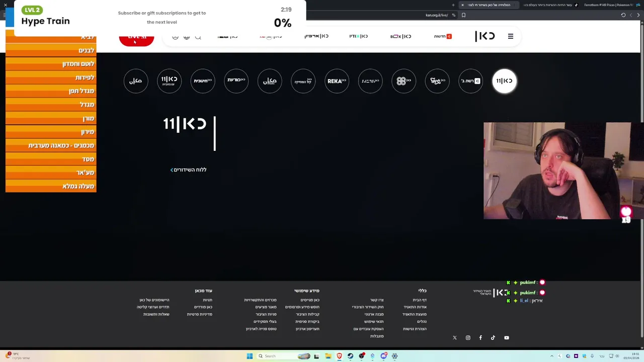The height and width of the screenshot is (362, 644).
Task: Click footer link הצהרת נגישות
Action: pyautogui.click(x=415, y=329)
